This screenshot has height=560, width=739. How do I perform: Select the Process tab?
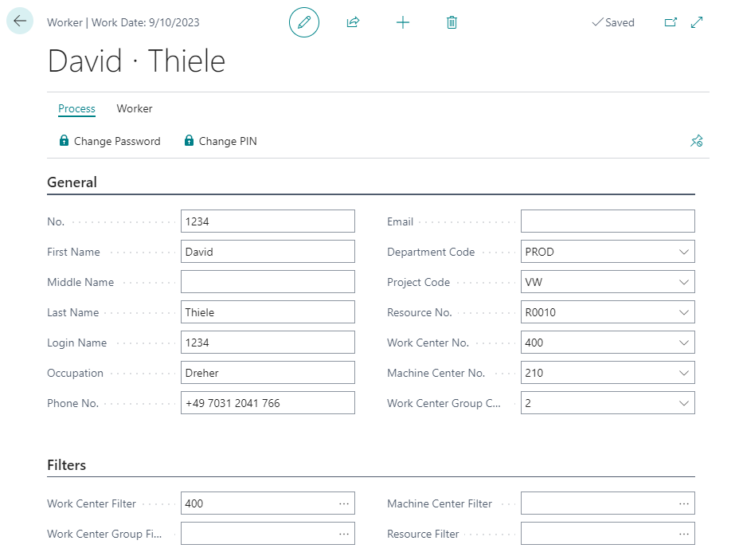pyautogui.click(x=76, y=109)
